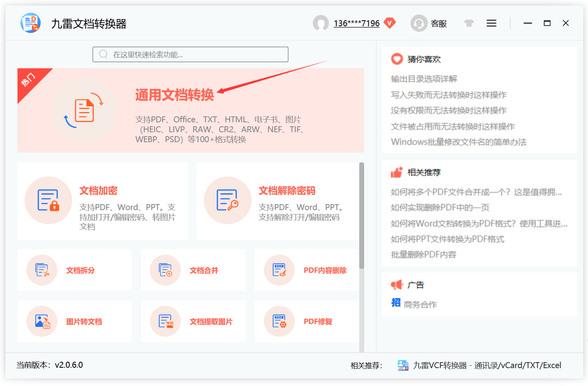This screenshot has width=588, height=386.
Task: Select the 文档提取图片 label
Action: 211,322
